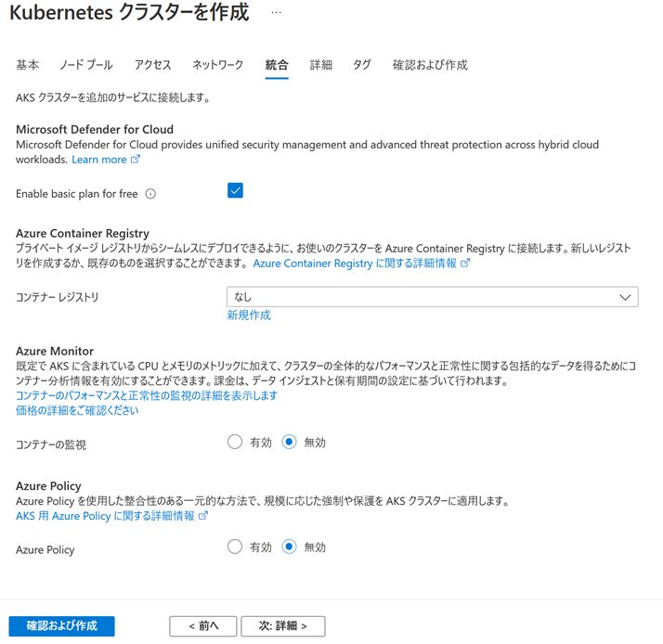The image size is (663, 644).
Task: Click the info icon beside Enable basic plan
Action: coord(150,194)
